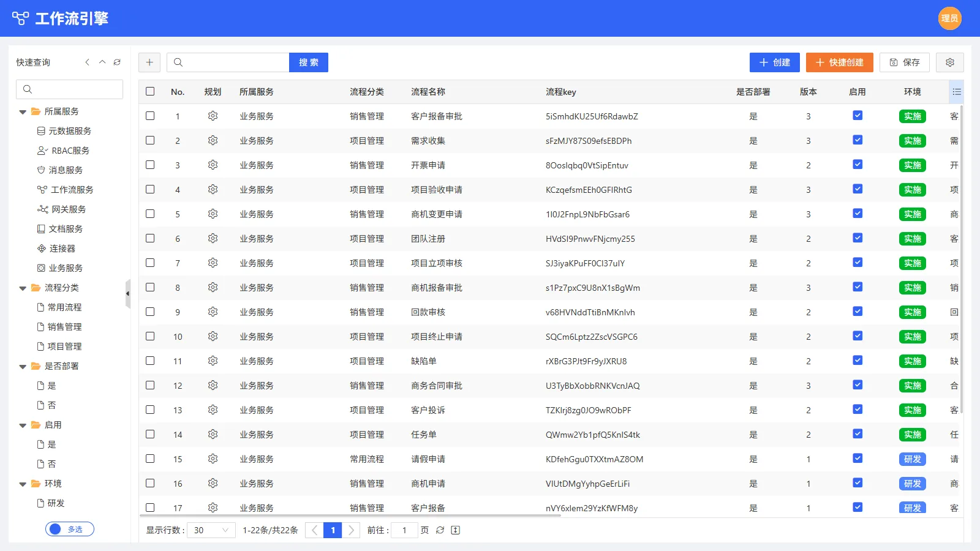This screenshot has height=551, width=980.
Task: Open column list icon in table header
Action: [957, 92]
